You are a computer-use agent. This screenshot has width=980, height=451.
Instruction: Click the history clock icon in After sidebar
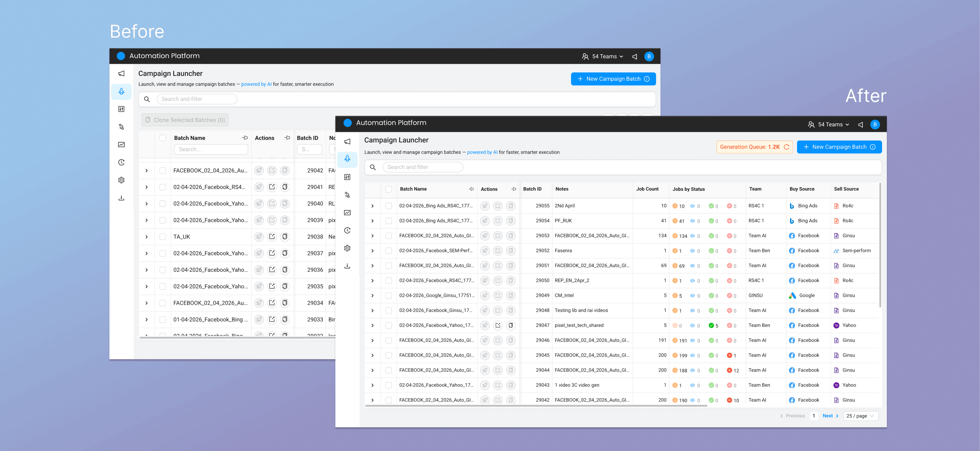pos(347,230)
